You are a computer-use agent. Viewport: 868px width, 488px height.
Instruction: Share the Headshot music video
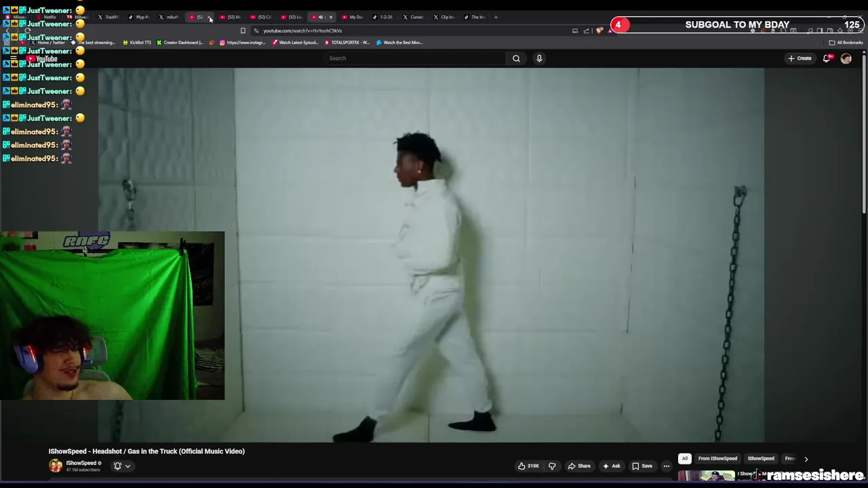pos(579,466)
